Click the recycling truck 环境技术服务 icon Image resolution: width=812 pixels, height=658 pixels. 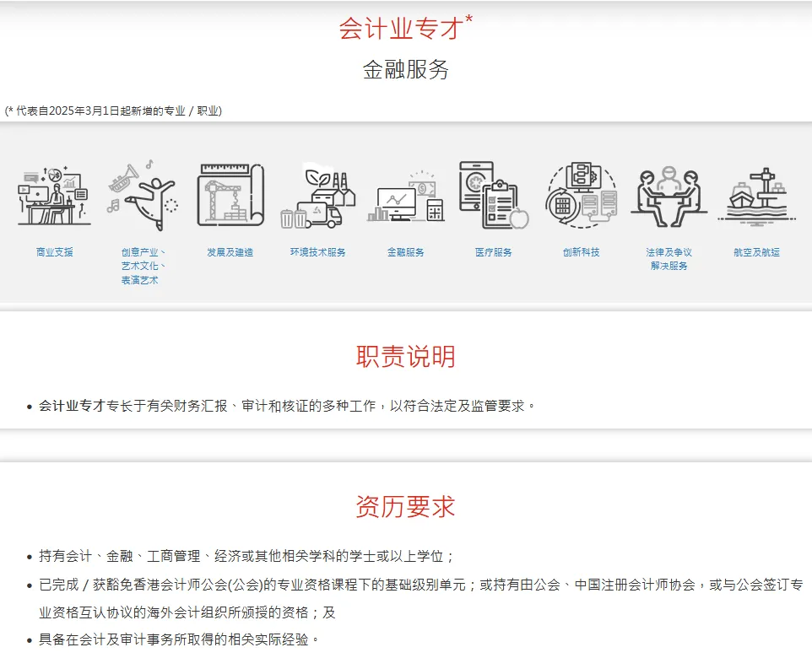[x=317, y=197]
